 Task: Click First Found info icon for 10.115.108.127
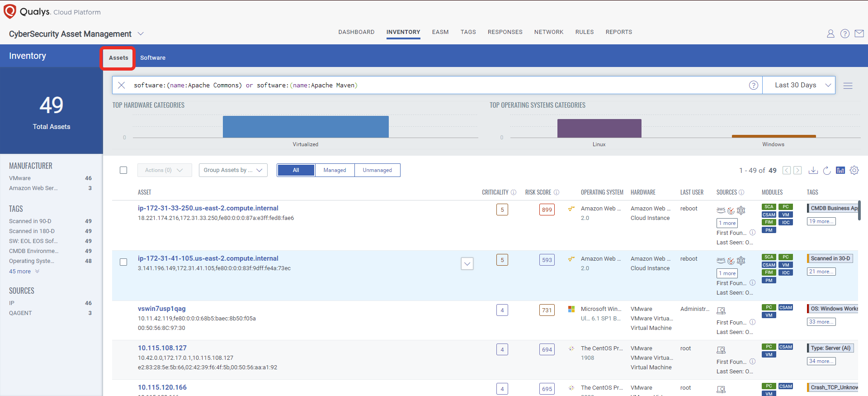pos(753,362)
